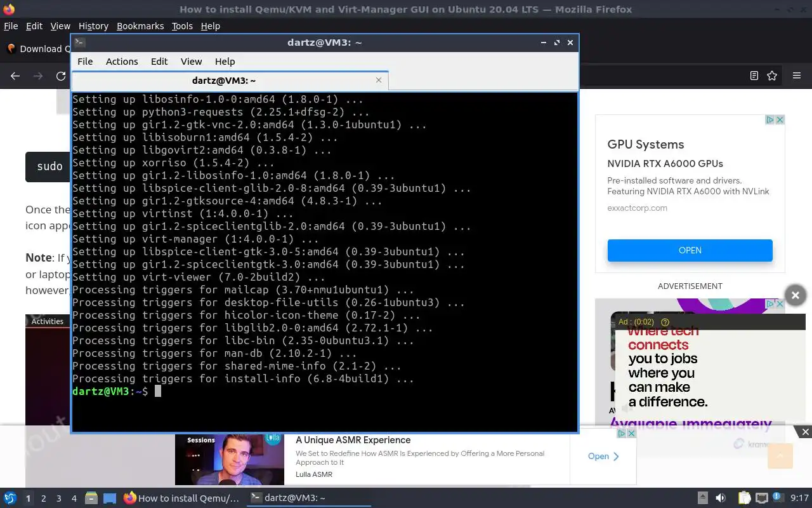Click AdChoices icon on GPU Systems ad
Screen dimensions: 812x508
pos(769,119)
